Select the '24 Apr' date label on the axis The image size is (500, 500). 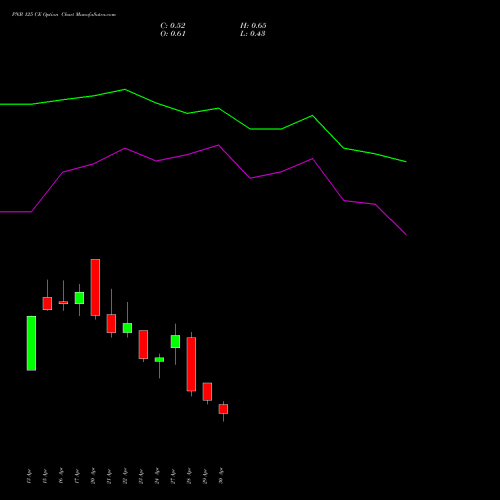tap(157, 476)
